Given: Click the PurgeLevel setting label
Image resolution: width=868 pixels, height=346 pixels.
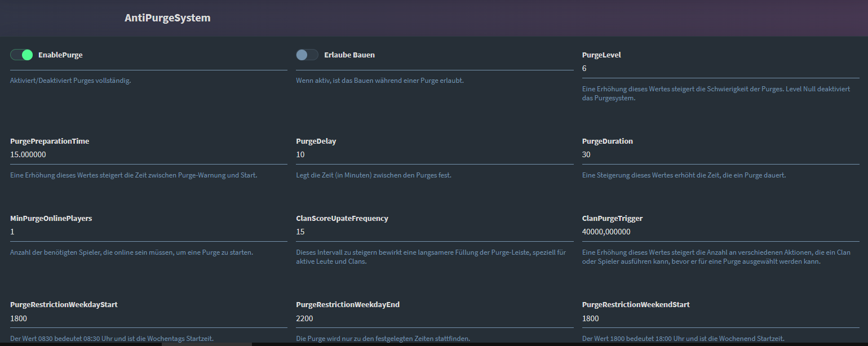Looking at the screenshot, I should coord(601,55).
